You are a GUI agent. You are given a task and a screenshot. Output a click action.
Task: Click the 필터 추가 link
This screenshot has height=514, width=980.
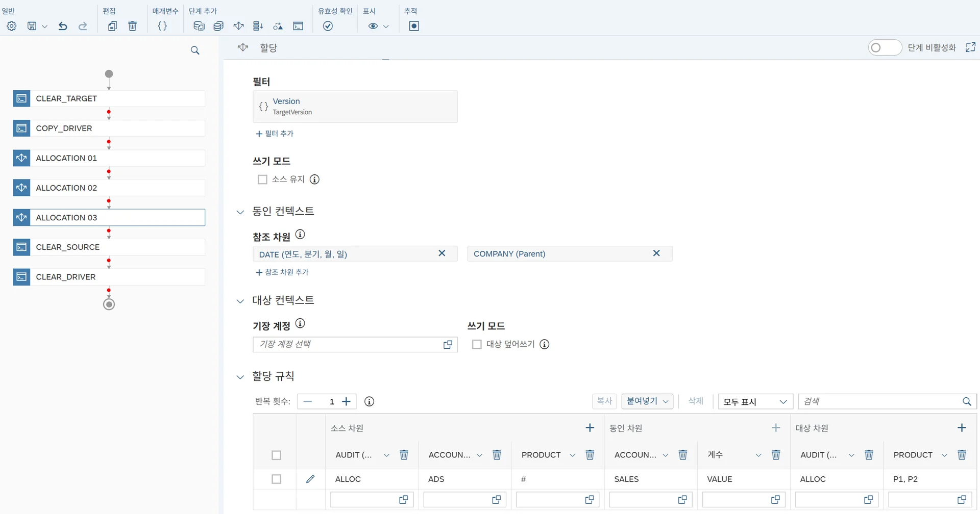(275, 134)
